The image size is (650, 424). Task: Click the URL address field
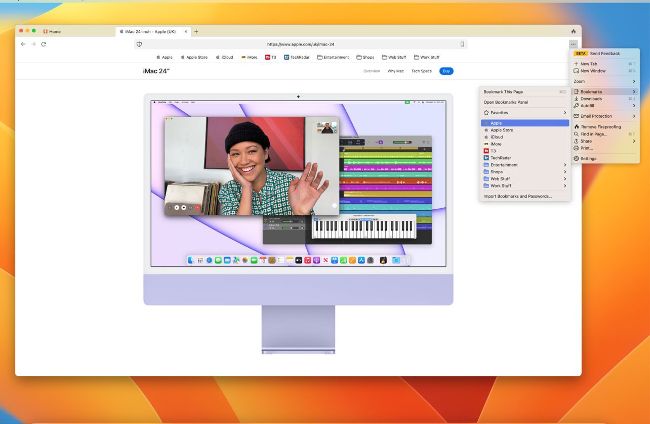coord(300,44)
